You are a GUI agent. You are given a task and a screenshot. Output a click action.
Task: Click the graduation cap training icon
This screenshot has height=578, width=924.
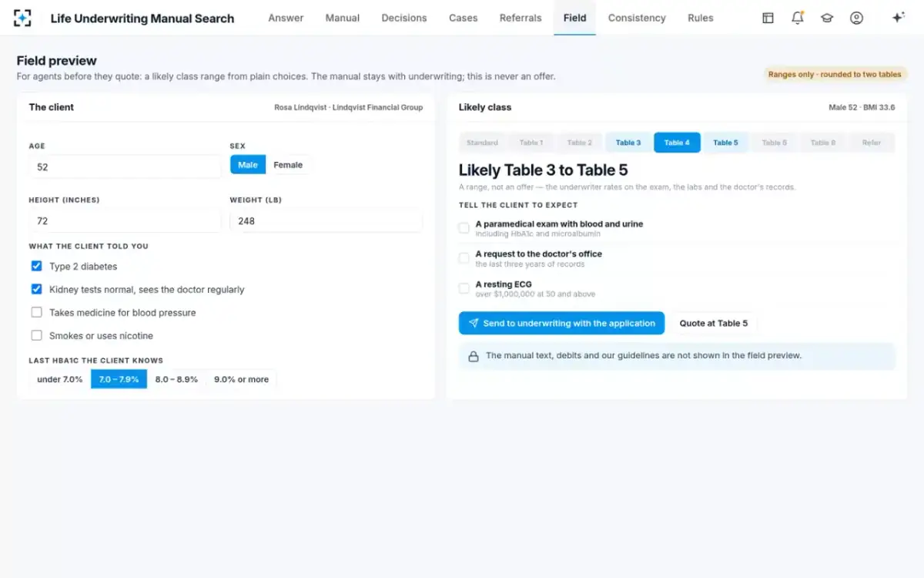[x=827, y=18]
